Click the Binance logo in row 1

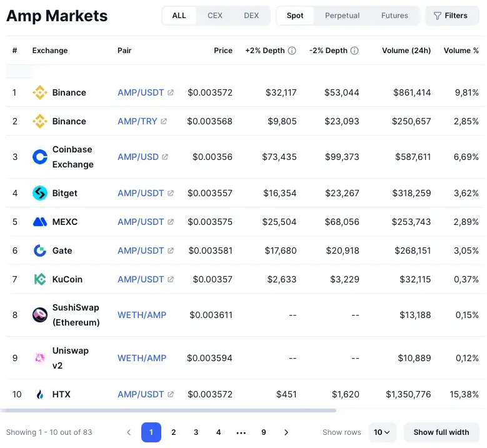tap(40, 92)
